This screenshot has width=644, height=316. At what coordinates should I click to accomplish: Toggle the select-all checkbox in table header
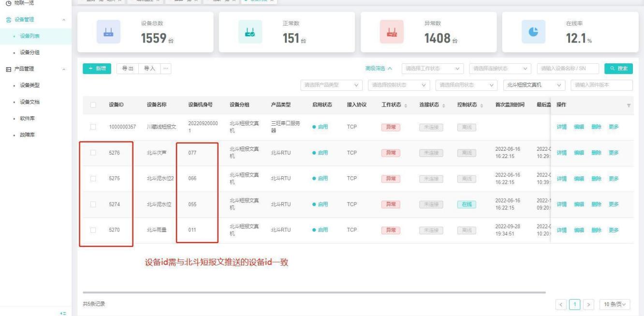[93, 105]
